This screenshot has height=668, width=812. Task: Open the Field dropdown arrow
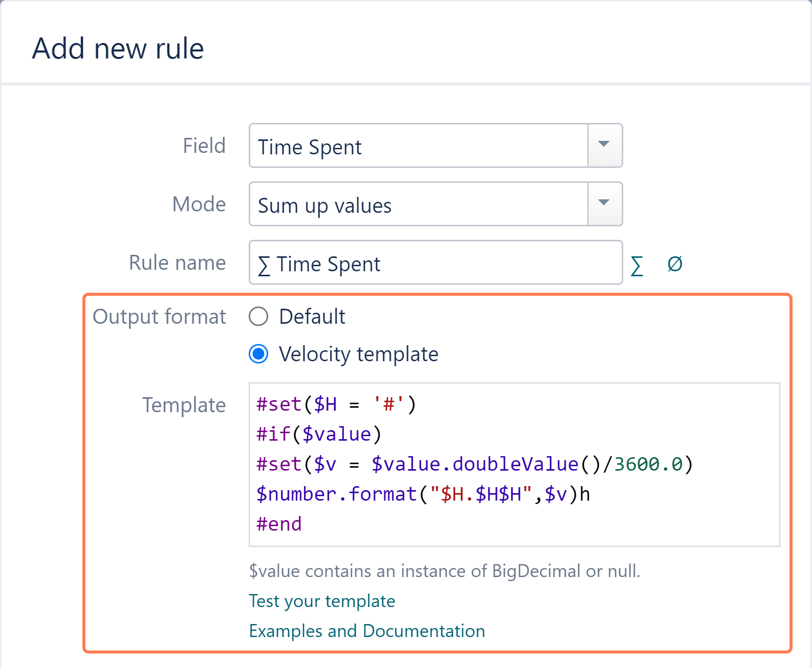[x=604, y=145]
